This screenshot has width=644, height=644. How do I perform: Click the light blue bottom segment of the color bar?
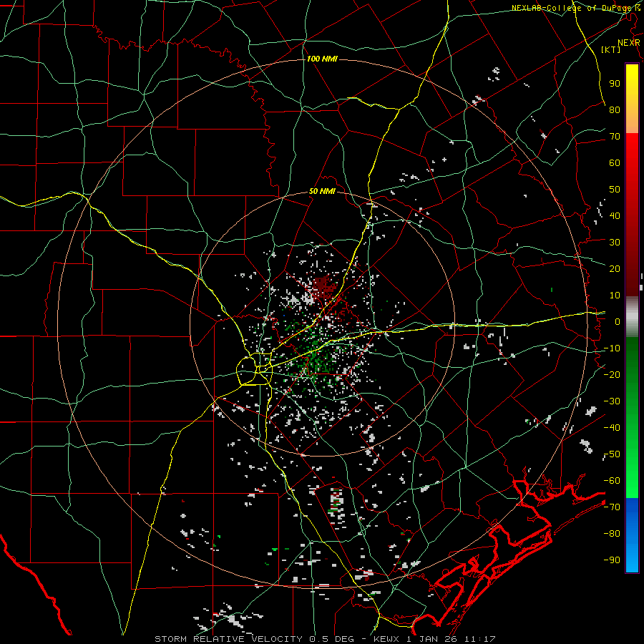tap(632, 557)
